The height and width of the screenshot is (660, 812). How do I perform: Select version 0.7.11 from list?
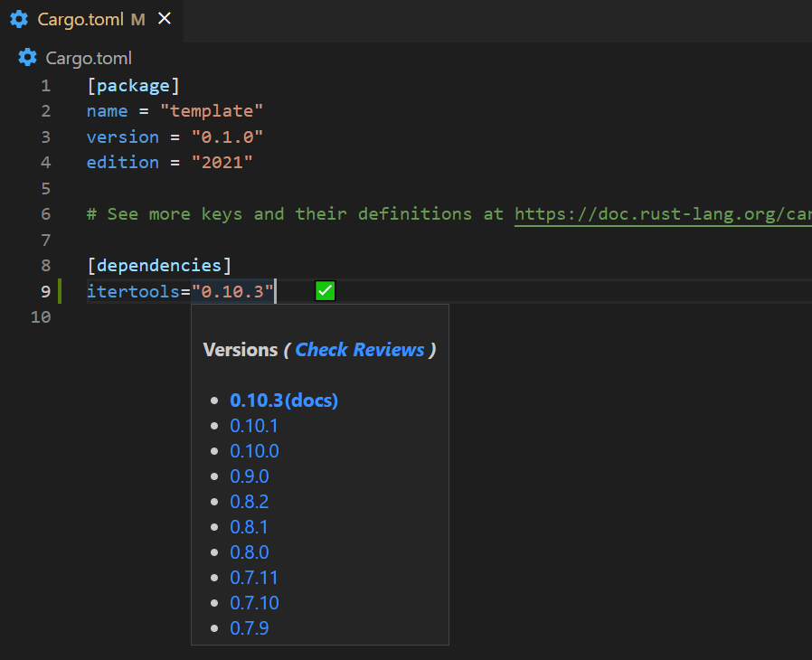[x=254, y=578]
